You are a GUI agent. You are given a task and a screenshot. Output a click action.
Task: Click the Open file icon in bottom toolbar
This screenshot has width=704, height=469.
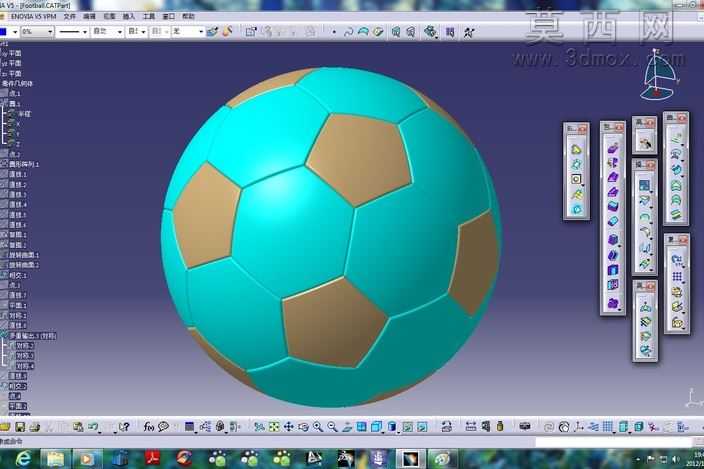5,426
